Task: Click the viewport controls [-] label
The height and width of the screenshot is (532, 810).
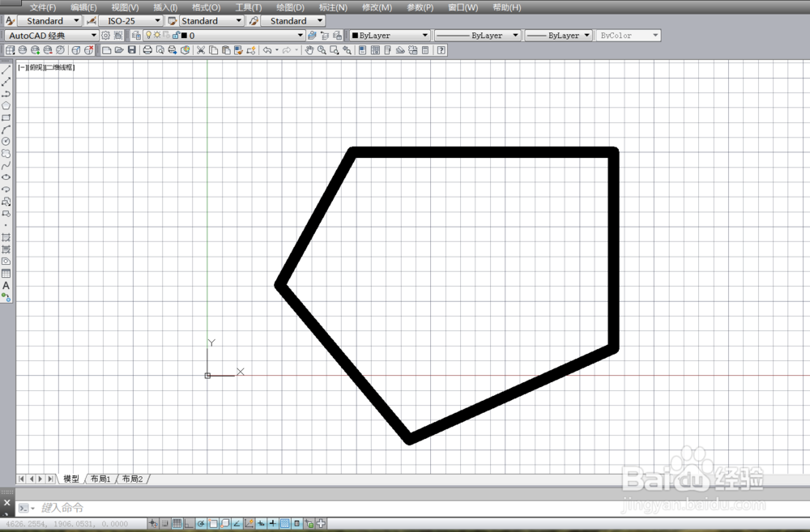Action: 22,67
